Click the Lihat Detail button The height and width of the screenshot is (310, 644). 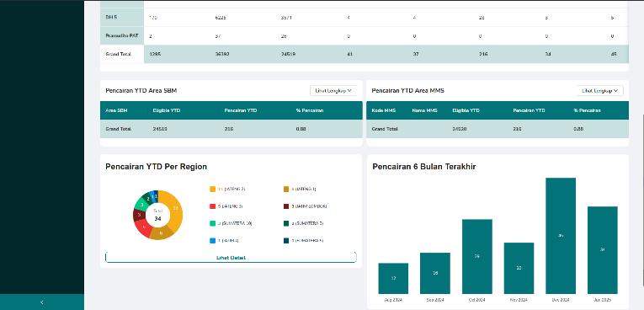point(231,258)
